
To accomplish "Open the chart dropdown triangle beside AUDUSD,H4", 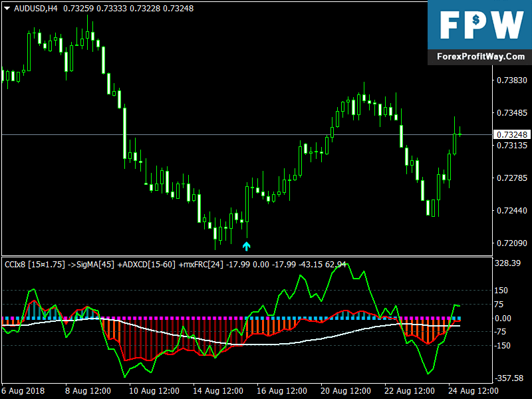I will tap(7, 9).
